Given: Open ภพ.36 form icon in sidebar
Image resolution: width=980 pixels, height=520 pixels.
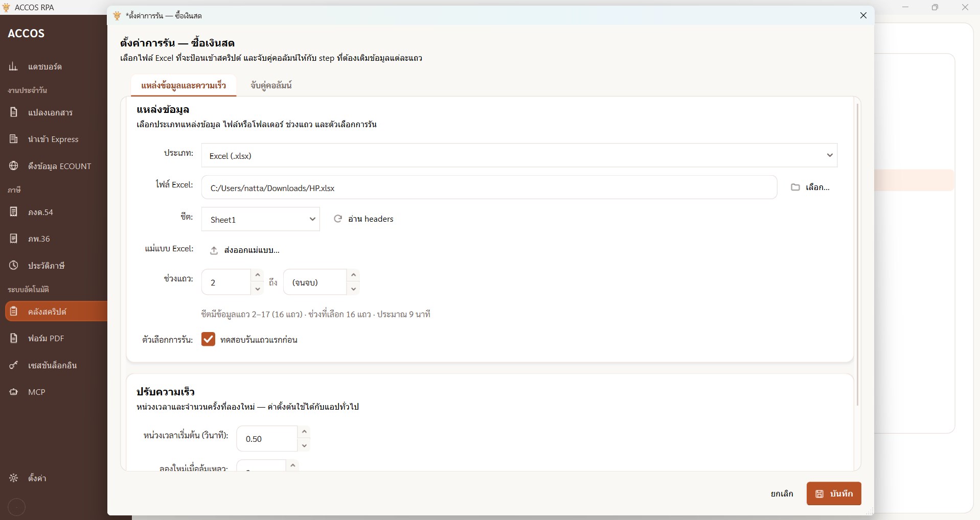Looking at the screenshot, I should [x=13, y=239].
